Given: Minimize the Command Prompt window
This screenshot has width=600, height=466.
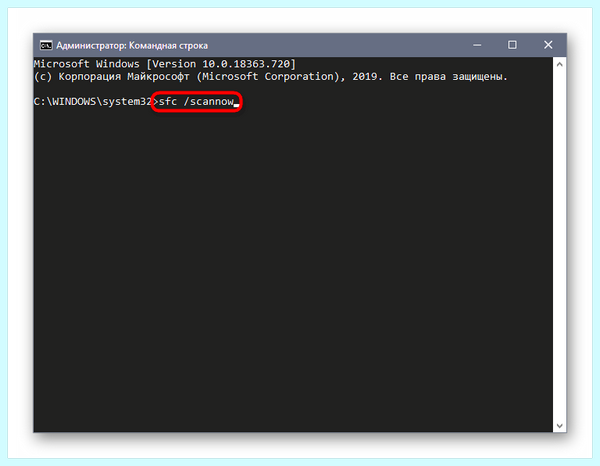Looking at the screenshot, I should coord(477,45).
